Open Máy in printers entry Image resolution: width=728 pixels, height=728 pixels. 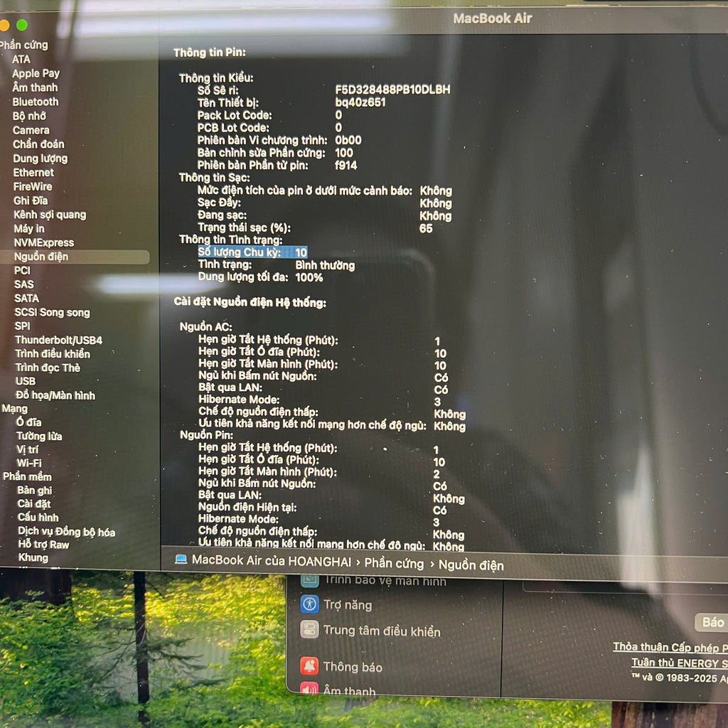click(28, 228)
